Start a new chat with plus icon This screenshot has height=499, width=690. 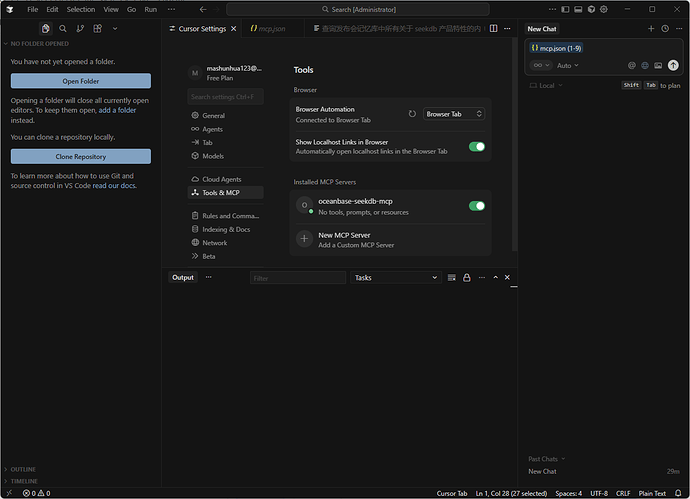(651, 29)
